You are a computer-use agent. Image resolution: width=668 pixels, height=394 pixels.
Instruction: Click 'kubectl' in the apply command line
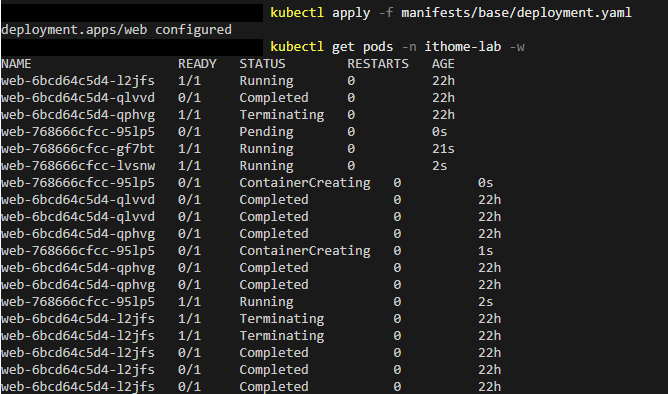[x=297, y=13]
